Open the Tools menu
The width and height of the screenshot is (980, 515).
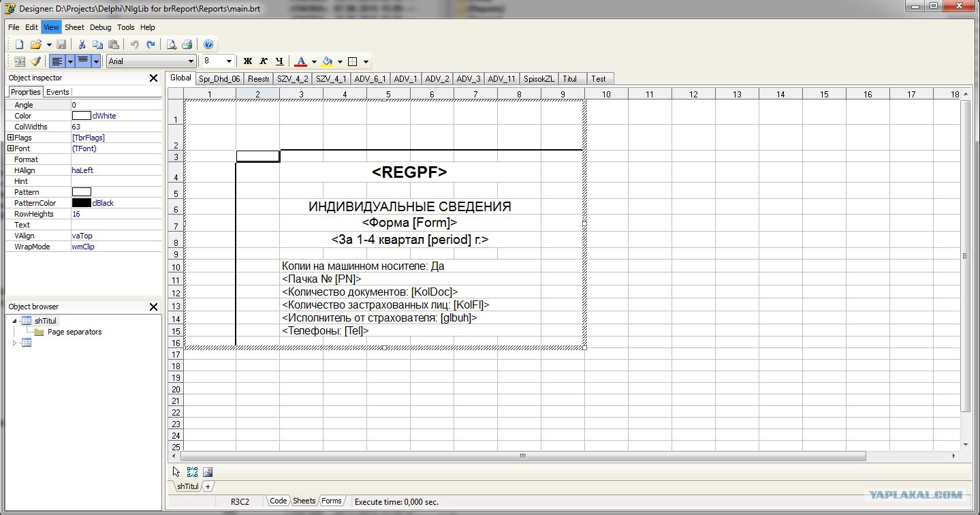tap(126, 27)
